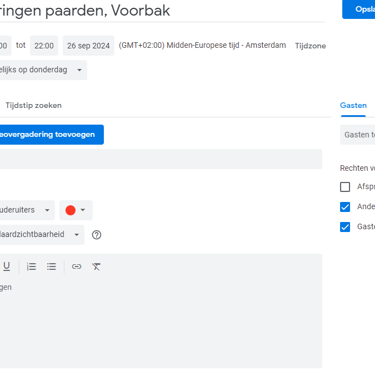Uncheck the 'Ande...' guest permission checkbox

[345, 207]
